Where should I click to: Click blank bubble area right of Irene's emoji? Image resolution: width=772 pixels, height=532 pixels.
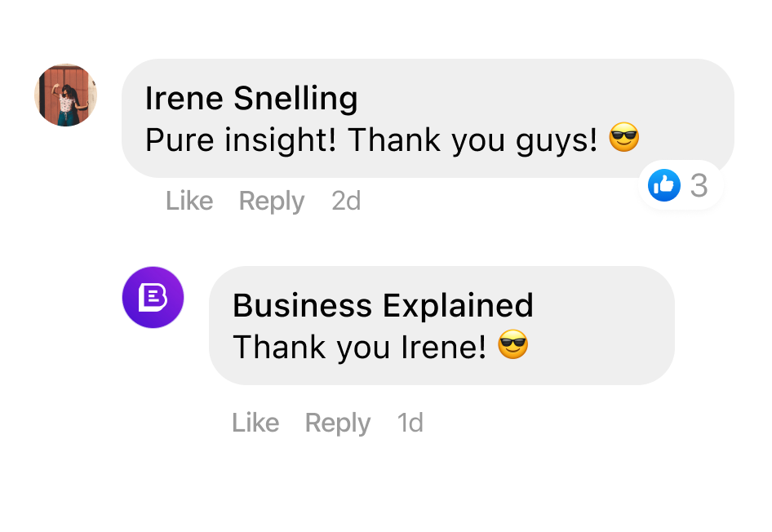pyautogui.click(x=685, y=131)
